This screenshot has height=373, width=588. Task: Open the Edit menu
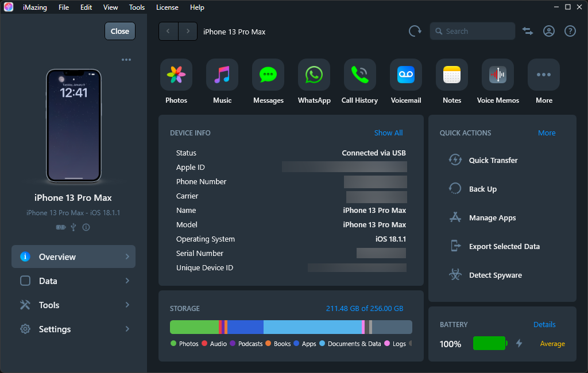[86, 7]
